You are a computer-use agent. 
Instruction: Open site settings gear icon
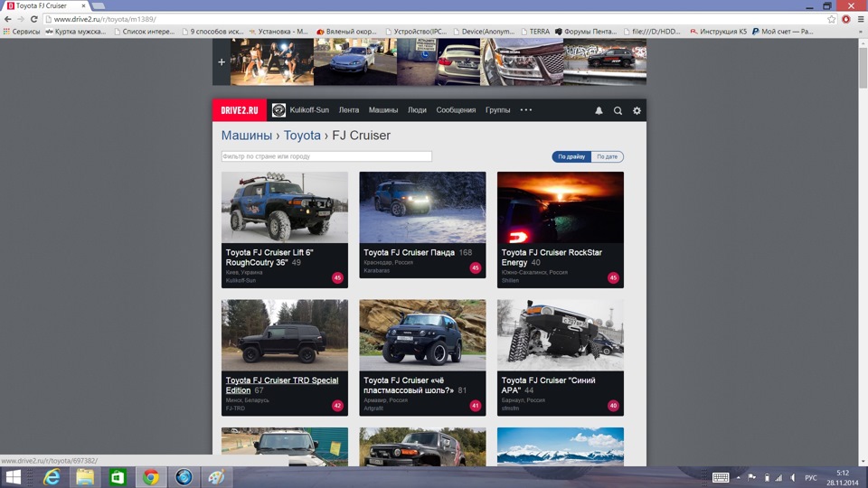637,110
